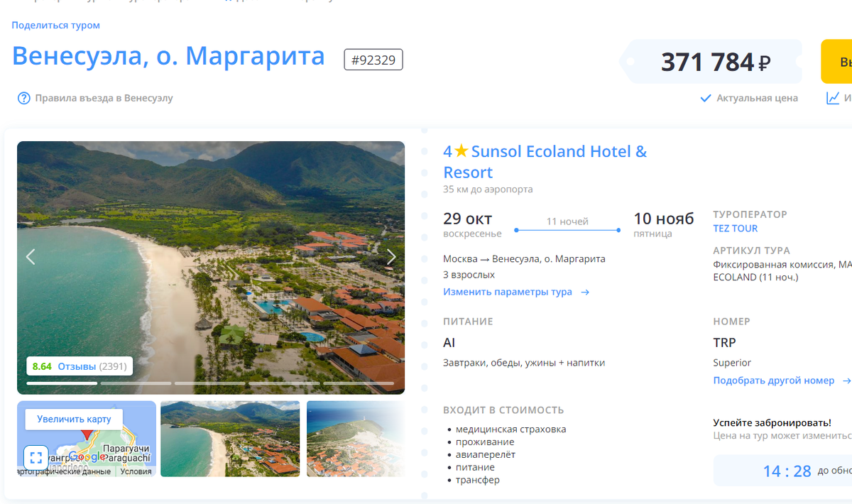The height and width of the screenshot is (504, 852).
Task: Click the question mark icon near entry rules
Action: pos(23,98)
